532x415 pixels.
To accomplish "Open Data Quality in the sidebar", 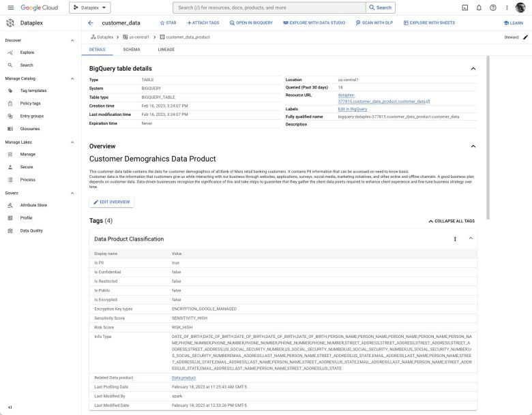I will tap(31, 230).
